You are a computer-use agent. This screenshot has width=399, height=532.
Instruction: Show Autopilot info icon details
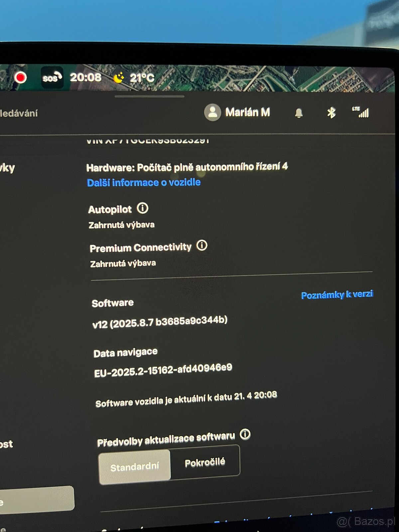point(143,208)
